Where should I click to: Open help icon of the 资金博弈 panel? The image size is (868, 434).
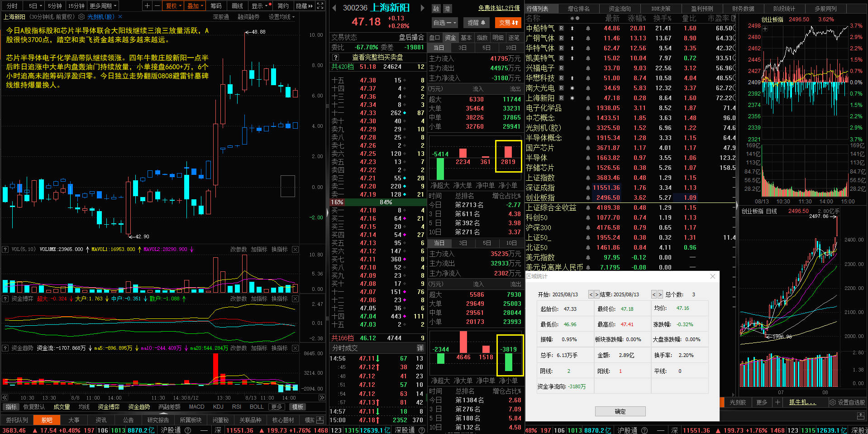pos(5,299)
